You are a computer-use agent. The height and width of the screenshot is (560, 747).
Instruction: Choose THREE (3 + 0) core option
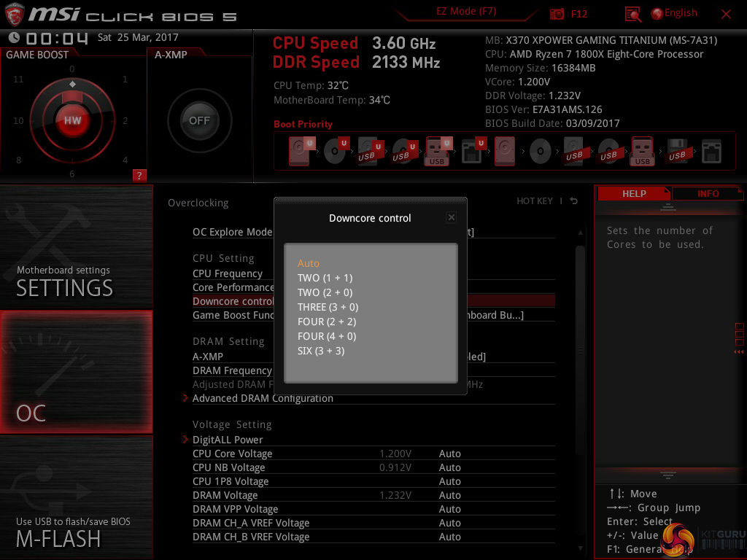point(328,307)
